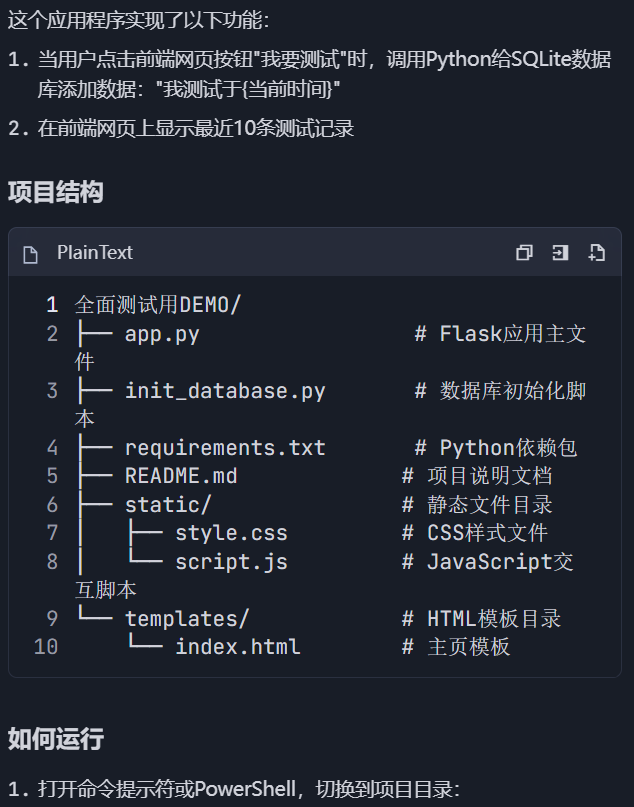This screenshot has width=634, height=807.
Task: Select the copy icon on the code block header
Action: tap(524, 253)
